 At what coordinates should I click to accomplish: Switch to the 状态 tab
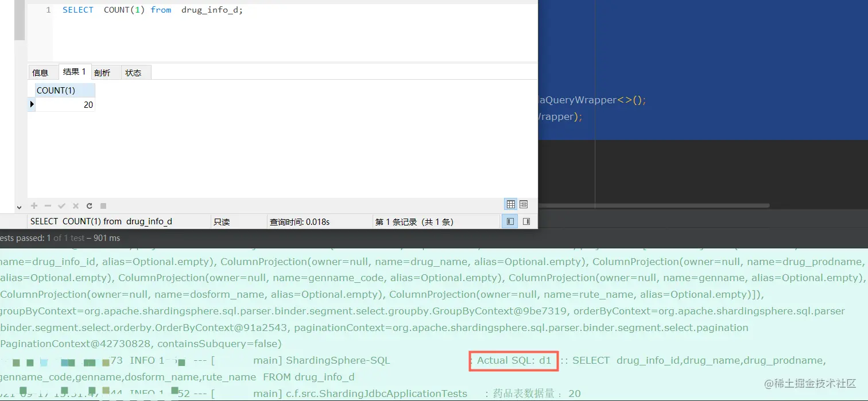(x=133, y=72)
